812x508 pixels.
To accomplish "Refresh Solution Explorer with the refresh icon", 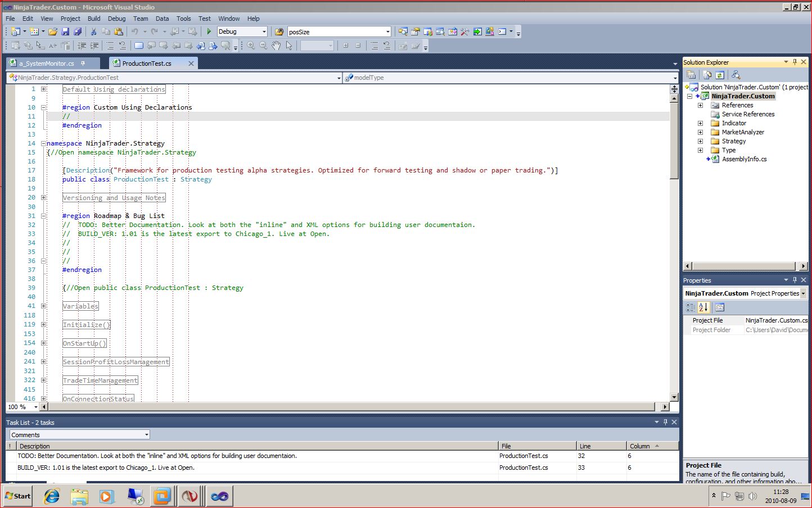I will tap(719, 75).
